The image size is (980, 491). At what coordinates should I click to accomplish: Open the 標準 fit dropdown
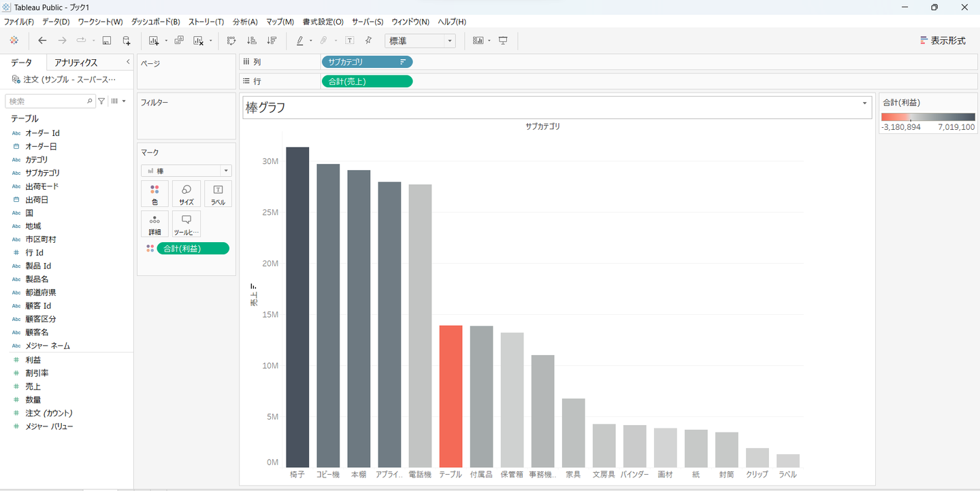point(420,41)
